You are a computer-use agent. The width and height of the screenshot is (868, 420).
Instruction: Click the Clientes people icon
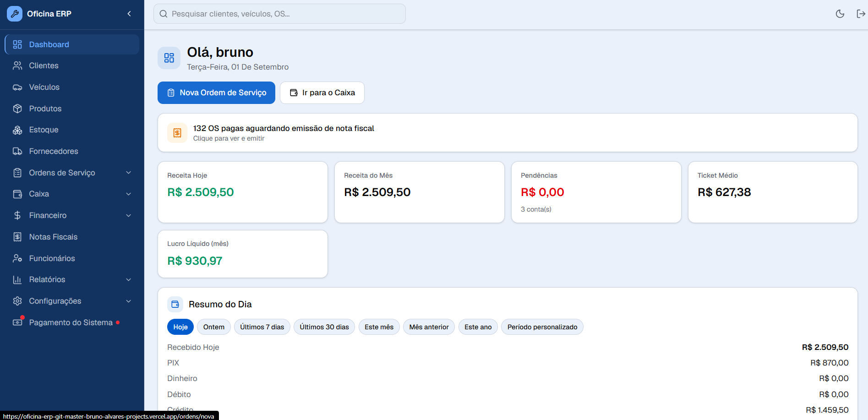pos(17,65)
